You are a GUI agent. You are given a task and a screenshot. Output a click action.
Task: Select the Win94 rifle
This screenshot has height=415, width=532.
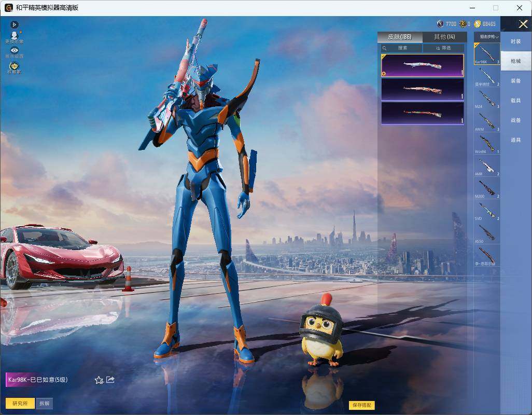(x=487, y=144)
